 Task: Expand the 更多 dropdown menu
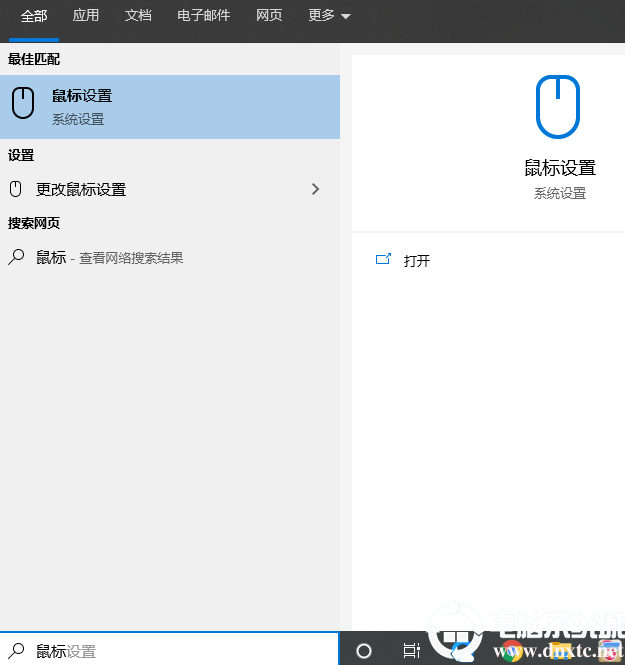[x=329, y=16]
